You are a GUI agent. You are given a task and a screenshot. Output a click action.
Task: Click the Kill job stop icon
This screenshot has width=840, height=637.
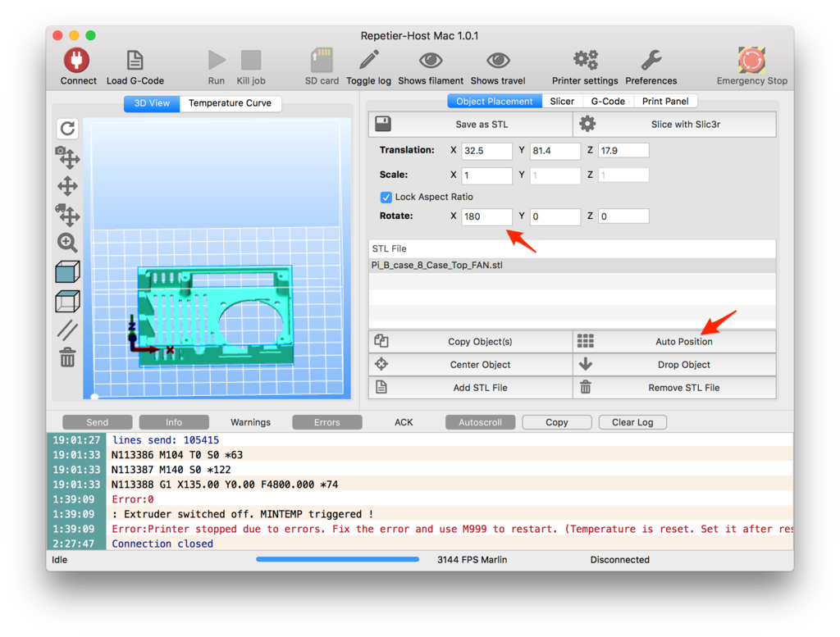pyautogui.click(x=251, y=60)
